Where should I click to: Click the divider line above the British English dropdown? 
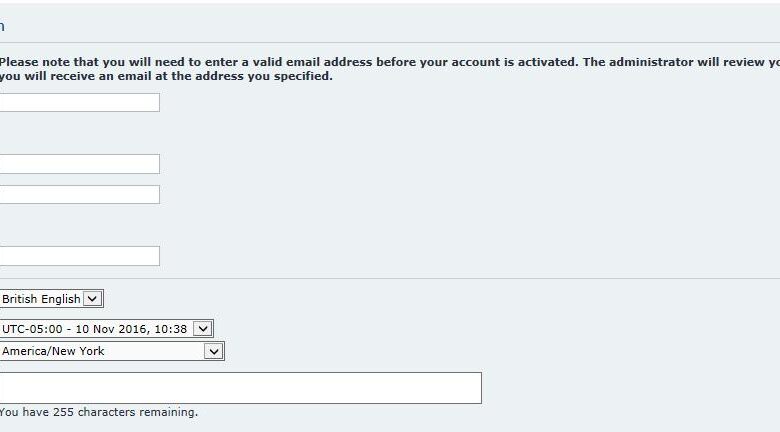click(390, 278)
